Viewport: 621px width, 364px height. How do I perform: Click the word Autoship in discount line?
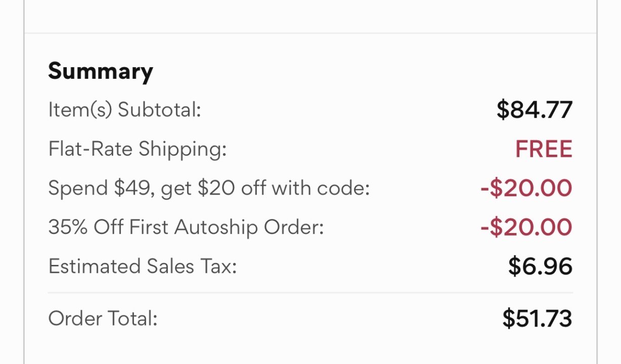[216, 228]
